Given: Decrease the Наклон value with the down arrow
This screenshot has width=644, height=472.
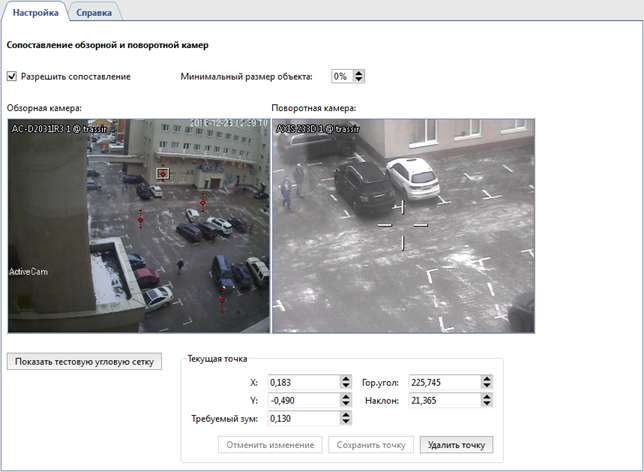Looking at the screenshot, I should point(486,404).
